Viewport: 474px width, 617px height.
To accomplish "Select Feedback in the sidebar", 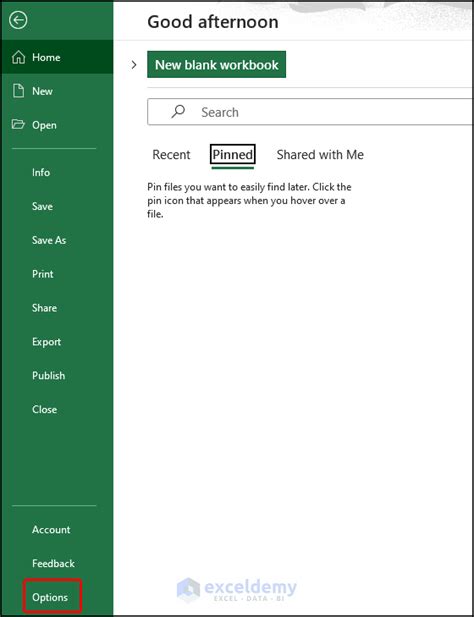I will pos(53,563).
